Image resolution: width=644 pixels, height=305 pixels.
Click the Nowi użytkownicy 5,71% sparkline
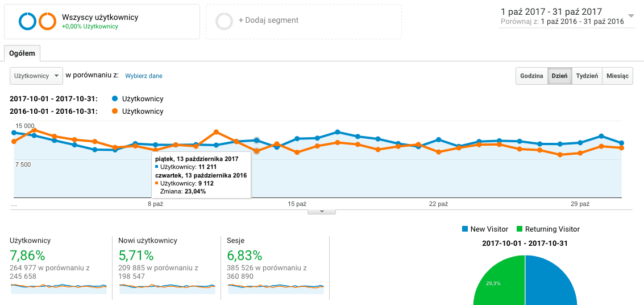(167, 288)
